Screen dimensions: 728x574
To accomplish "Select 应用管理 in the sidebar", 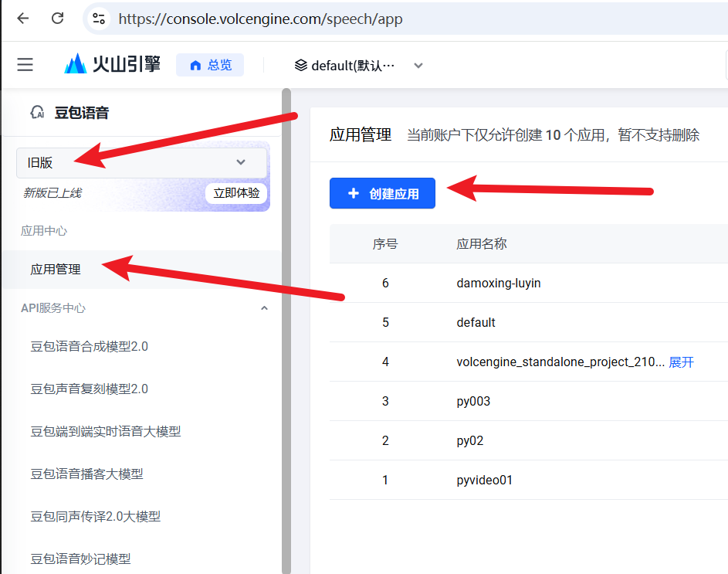I will [x=56, y=270].
